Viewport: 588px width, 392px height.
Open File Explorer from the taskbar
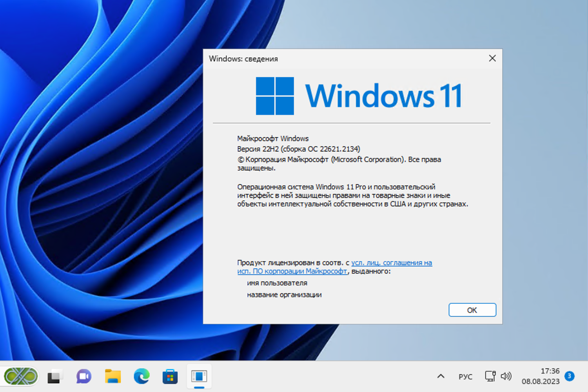pos(112,376)
